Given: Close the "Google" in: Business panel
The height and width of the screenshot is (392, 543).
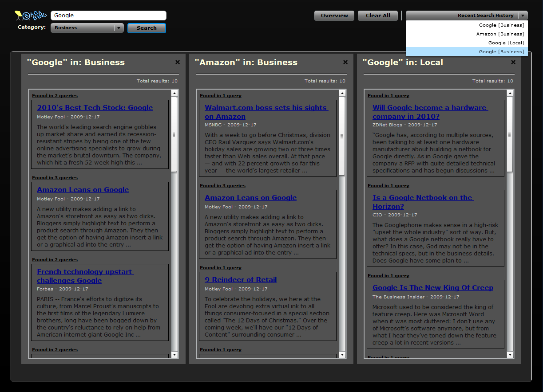Looking at the screenshot, I should point(178,62).
